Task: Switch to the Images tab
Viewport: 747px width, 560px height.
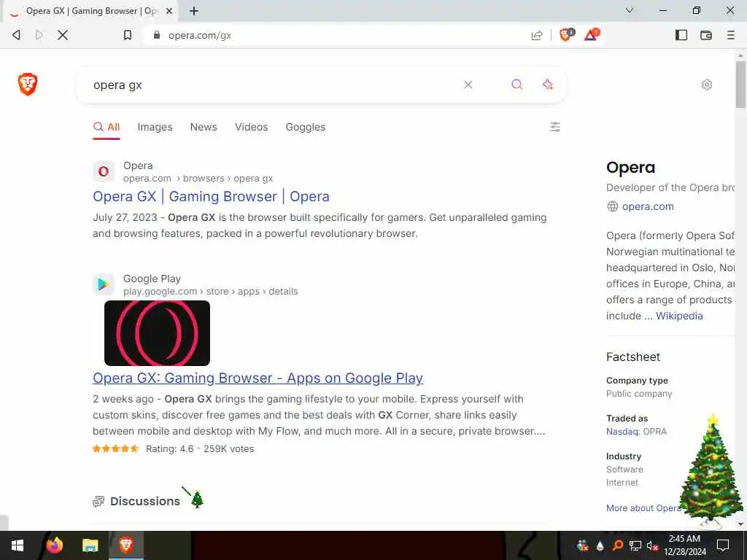Action: (155, 127)
